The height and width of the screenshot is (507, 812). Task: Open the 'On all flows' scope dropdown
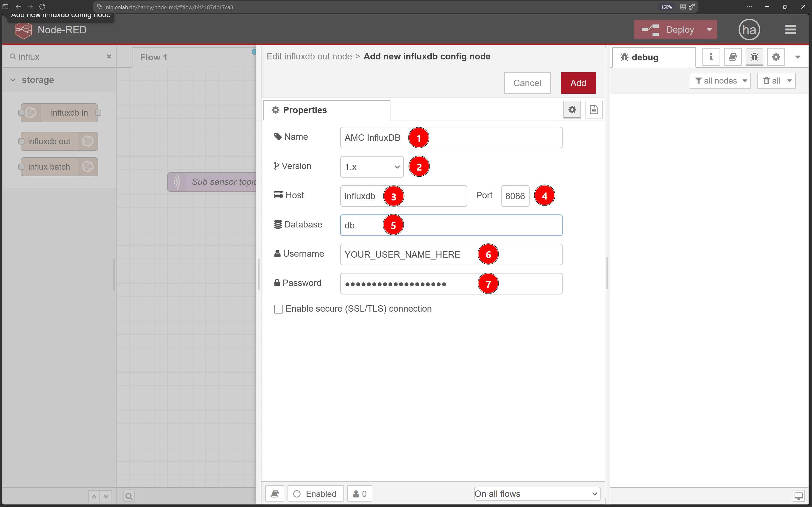(537, 494)
